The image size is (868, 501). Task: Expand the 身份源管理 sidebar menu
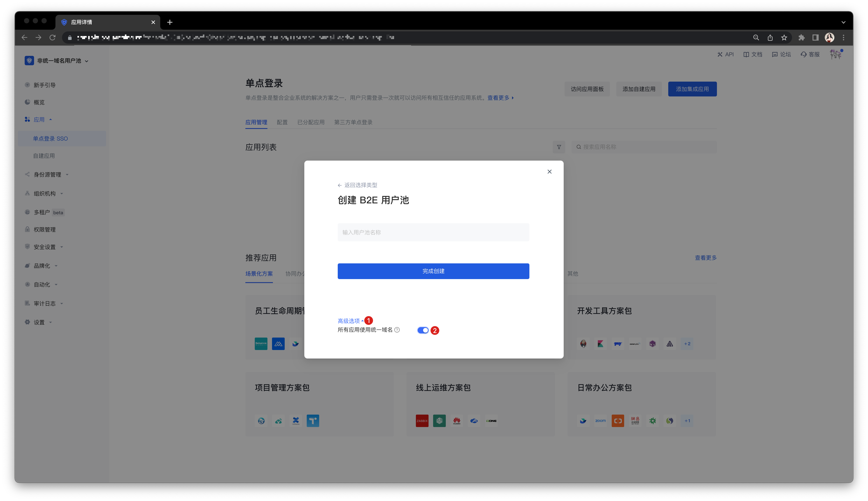[48, 175]
